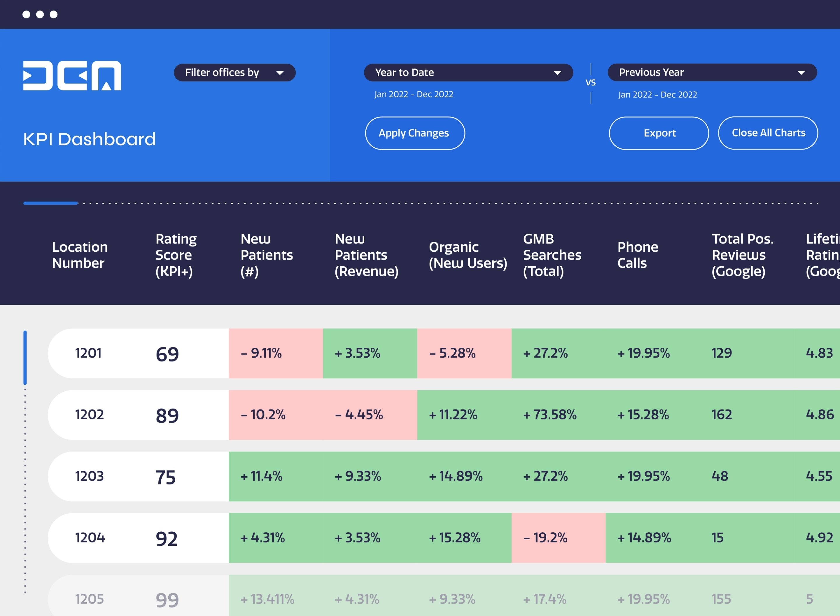
Task: Open the Previous Year comparison dropdown
Action: click(712, 72)
